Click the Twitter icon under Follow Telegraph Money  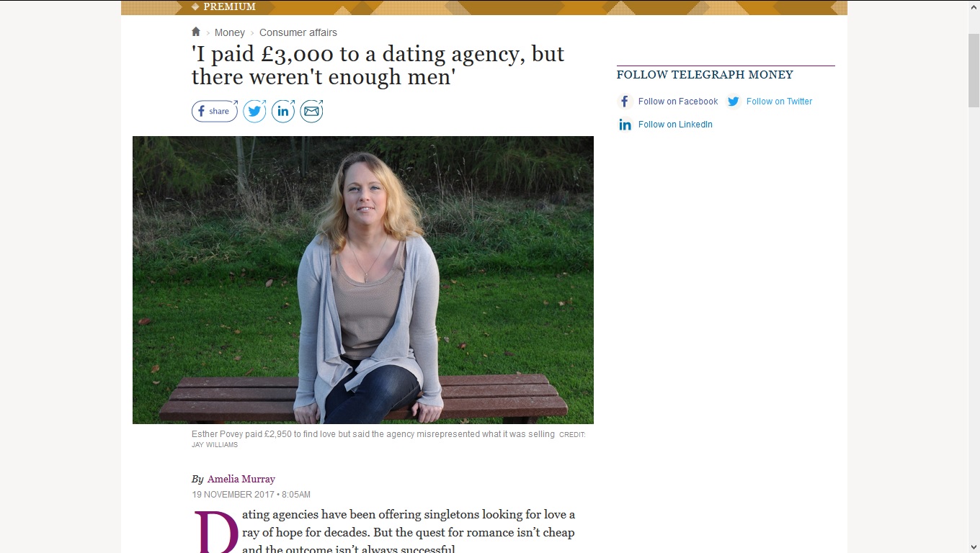pos(734,102)
